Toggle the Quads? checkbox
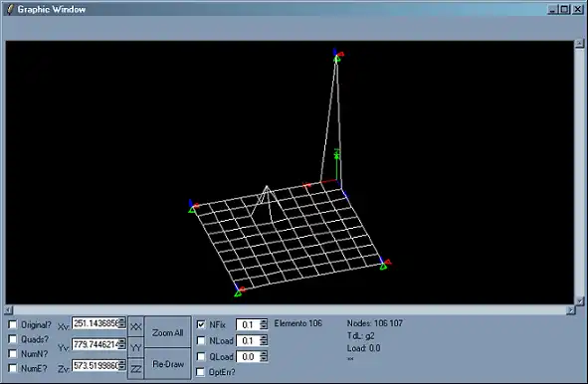588x384 pixels. tap(12, 339)
